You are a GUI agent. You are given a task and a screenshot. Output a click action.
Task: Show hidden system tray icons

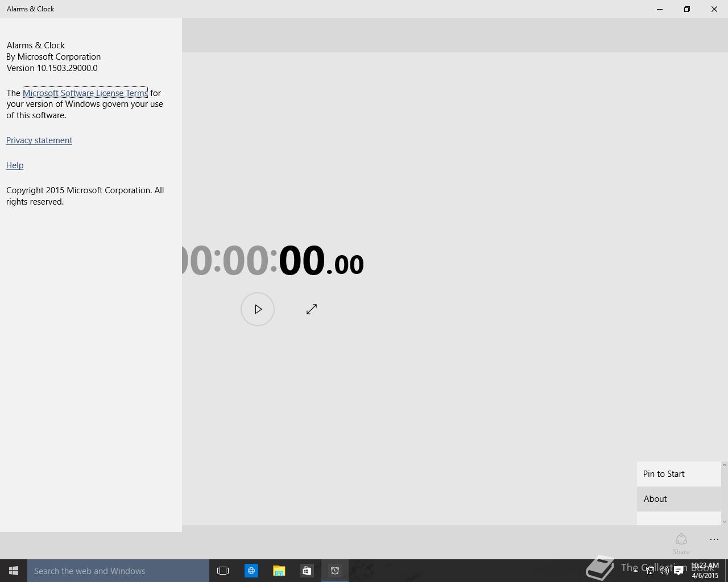(635, 571)
